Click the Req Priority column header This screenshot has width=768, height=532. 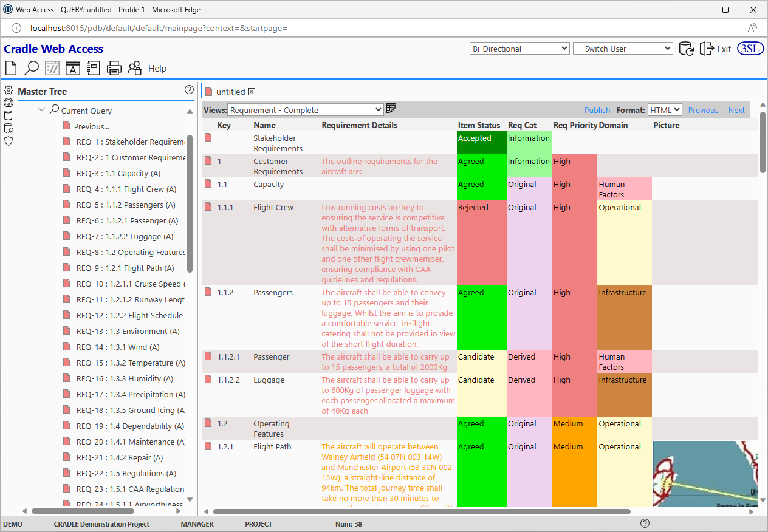click(x=575, y=125)
